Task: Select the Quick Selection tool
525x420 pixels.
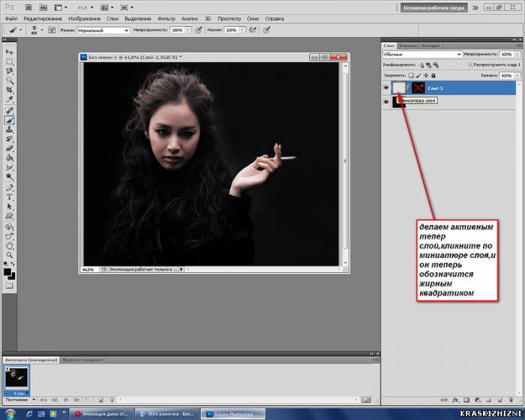Action: [9, 80]
